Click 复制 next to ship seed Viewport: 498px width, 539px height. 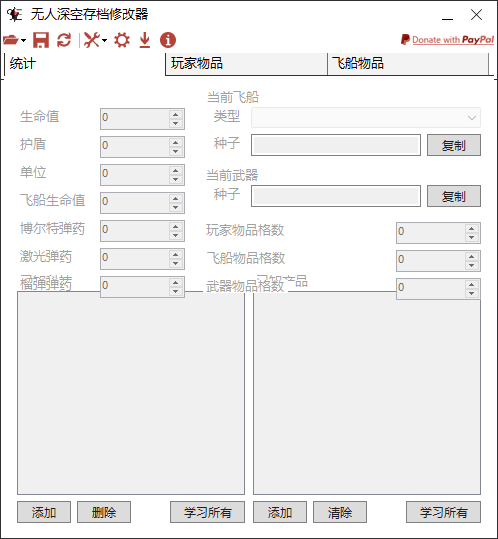[454, 145]
